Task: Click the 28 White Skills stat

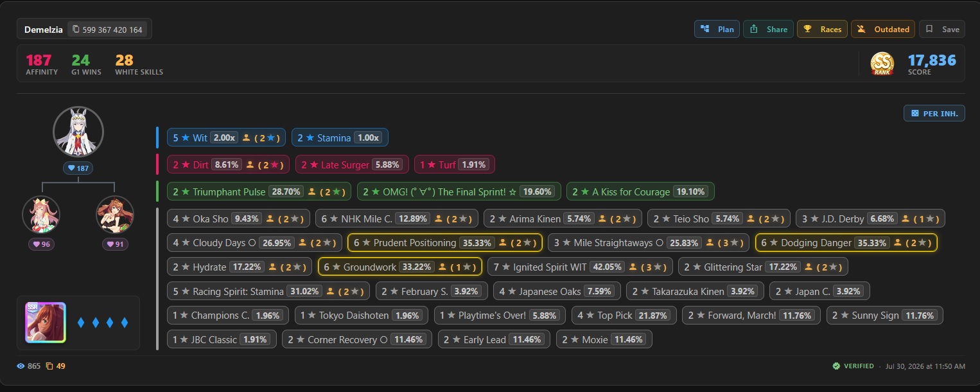Action: click(x=139, y=64)
